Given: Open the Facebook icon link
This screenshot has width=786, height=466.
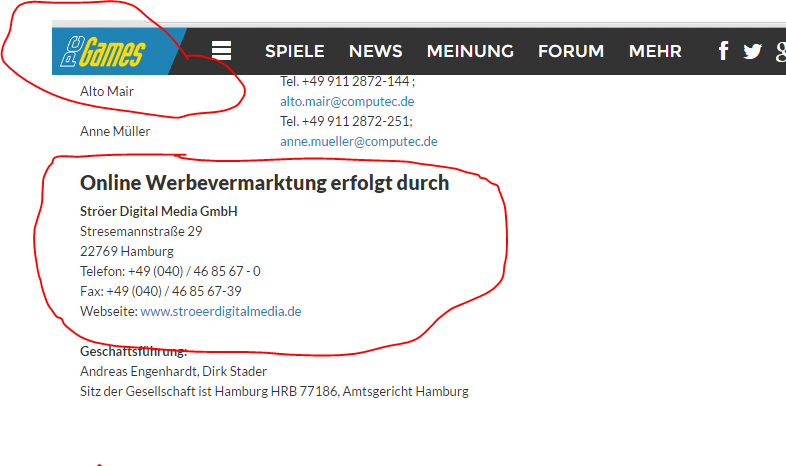Looking at the screenshot, I should point(723,51).
